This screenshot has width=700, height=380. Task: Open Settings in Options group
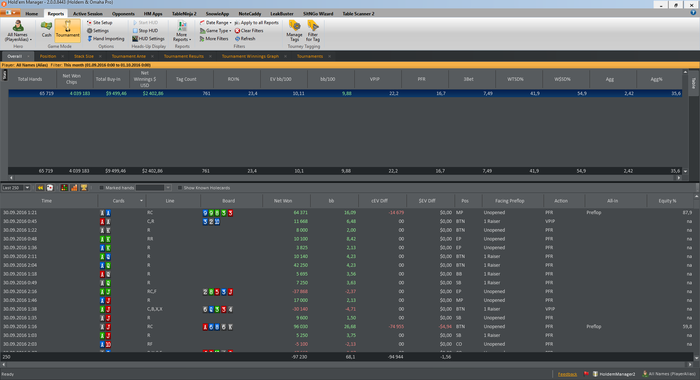[98, 31]
